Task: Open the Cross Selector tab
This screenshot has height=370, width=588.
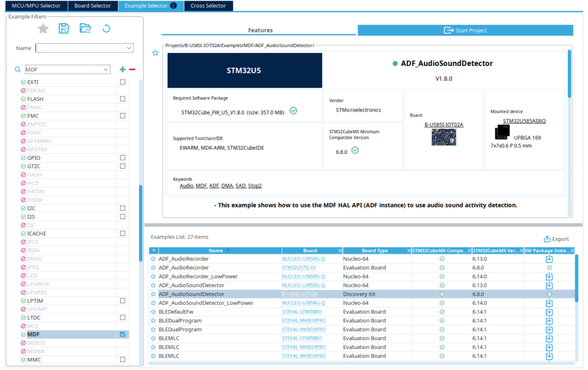Action: tap(208, 6)
